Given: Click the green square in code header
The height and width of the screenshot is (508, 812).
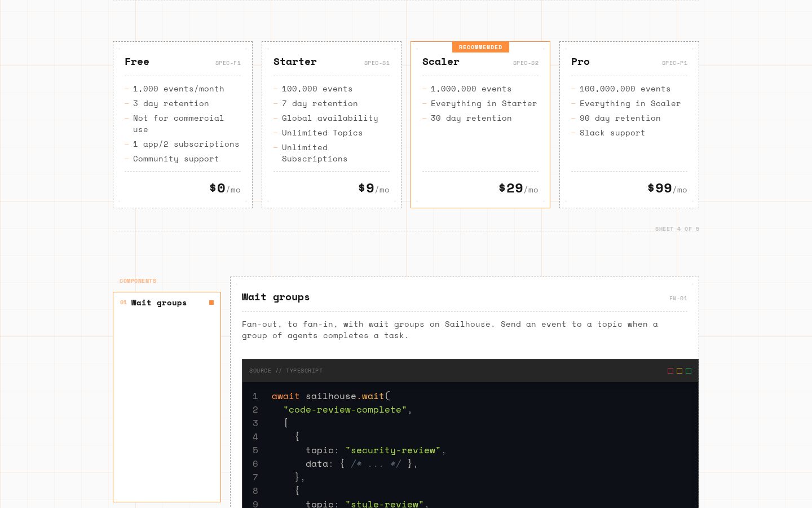Looking at the screenshot, I should coord(689,371).
